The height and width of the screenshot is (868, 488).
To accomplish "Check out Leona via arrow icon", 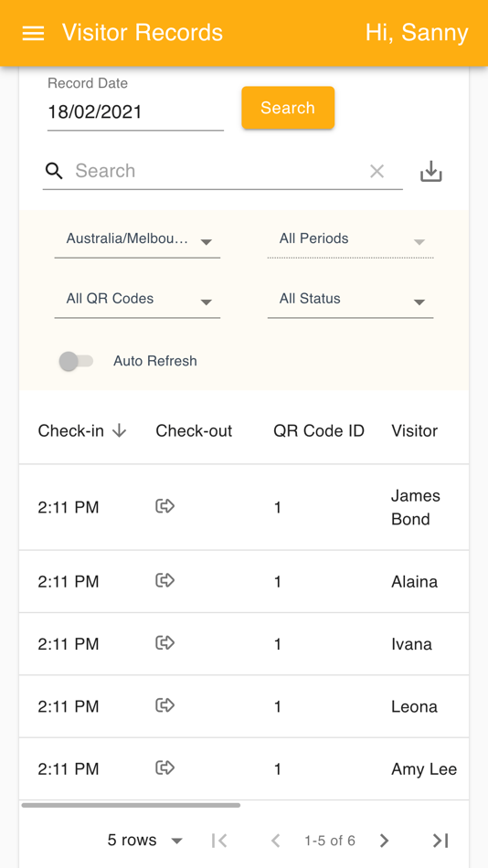I will (x=164, y=705).
